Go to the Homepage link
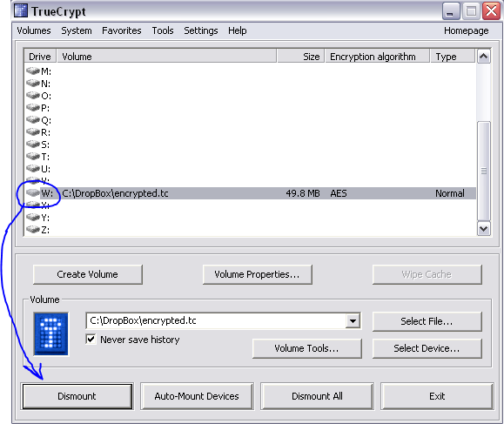 tap(466, 30)
